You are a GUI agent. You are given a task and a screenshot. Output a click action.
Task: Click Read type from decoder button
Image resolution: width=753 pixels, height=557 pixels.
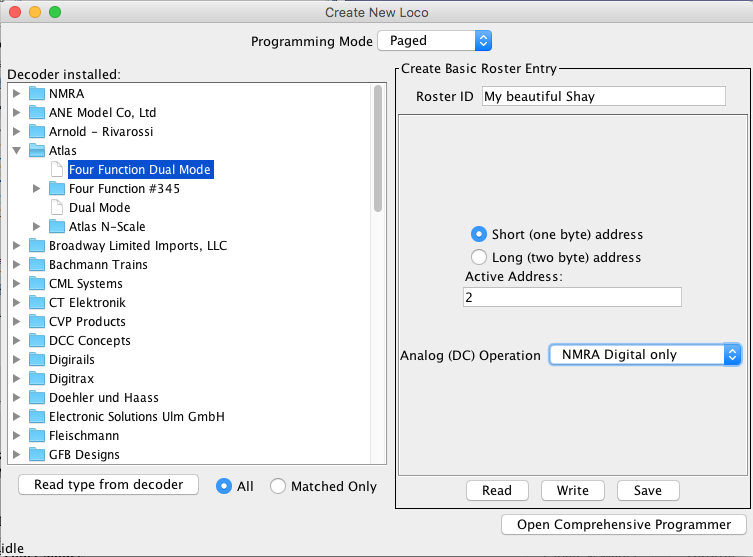[x=109, y=485]
